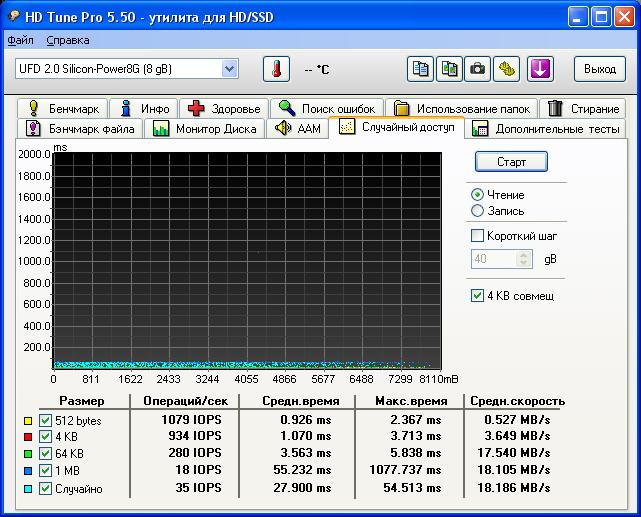
Task: Click yellow swatch for 512 bytes
Action: [28, 421]
